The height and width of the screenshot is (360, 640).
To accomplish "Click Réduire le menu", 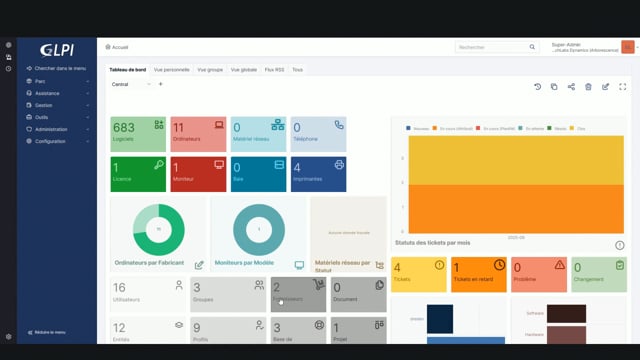I will (x=47, y=332).
